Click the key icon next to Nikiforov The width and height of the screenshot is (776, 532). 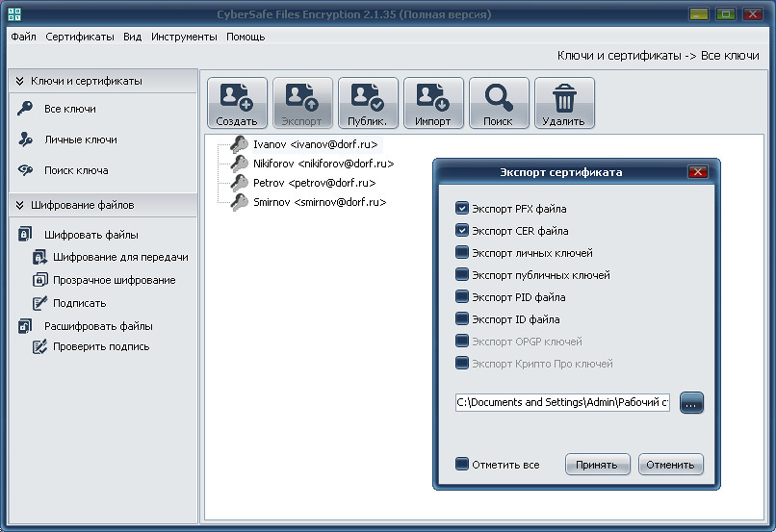tap(240, 164)
